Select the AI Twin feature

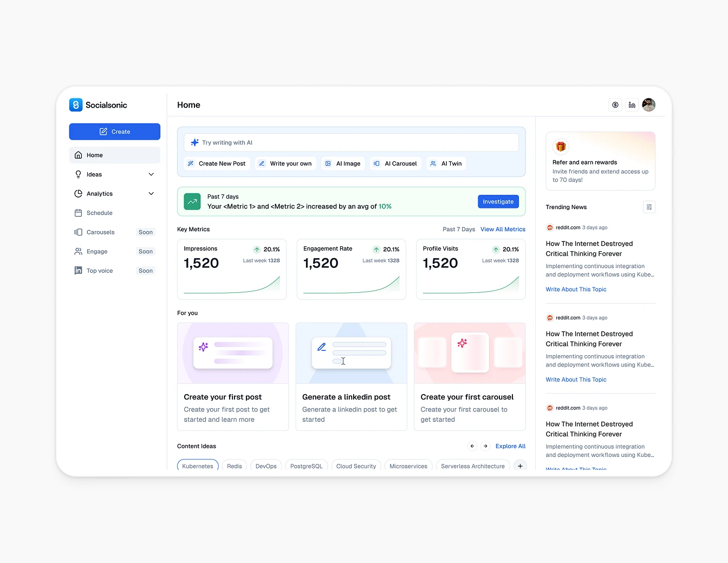pyautogui.click(x=446, y=163)
